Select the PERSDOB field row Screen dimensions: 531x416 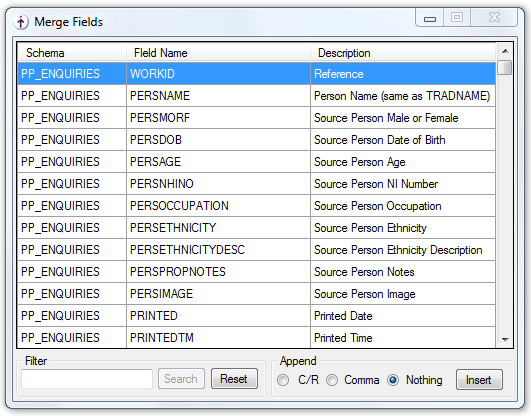[257, 140]
